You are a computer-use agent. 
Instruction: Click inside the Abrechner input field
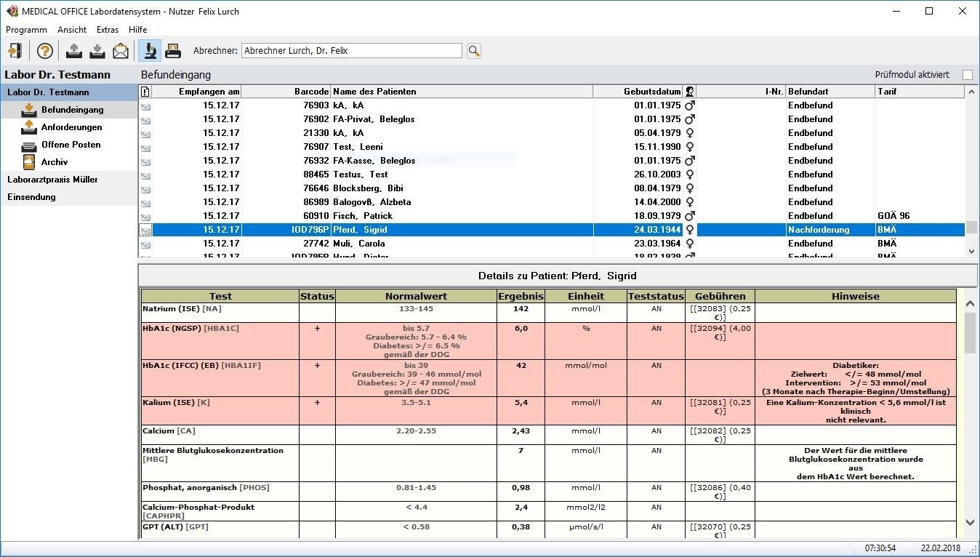click(352, 50)
